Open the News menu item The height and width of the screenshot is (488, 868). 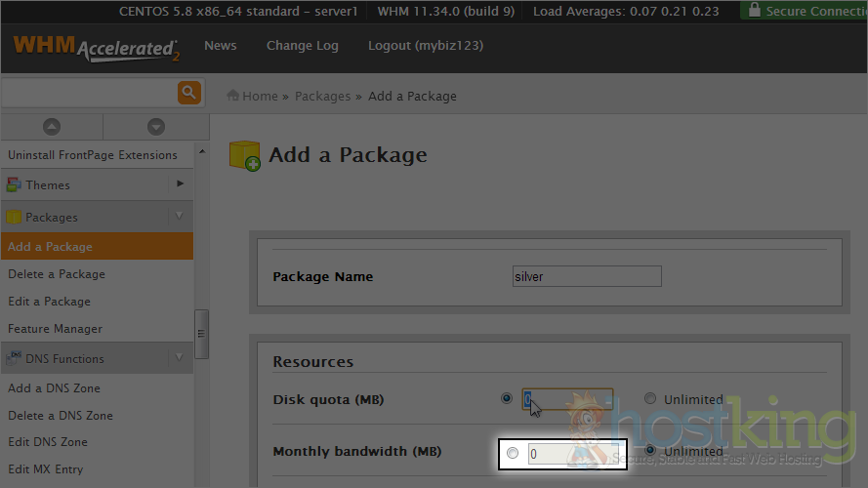[x=220, y=46]
